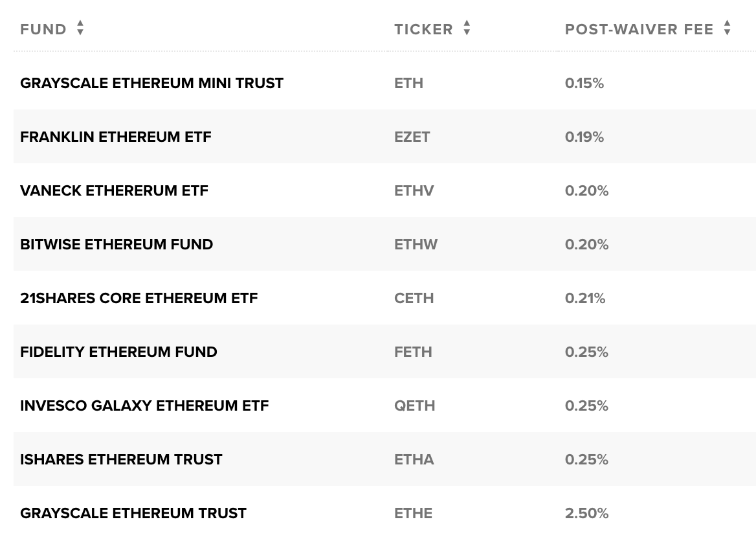
Task: Click Bitwise Ethereum Fund name
Action: (117, 245)
